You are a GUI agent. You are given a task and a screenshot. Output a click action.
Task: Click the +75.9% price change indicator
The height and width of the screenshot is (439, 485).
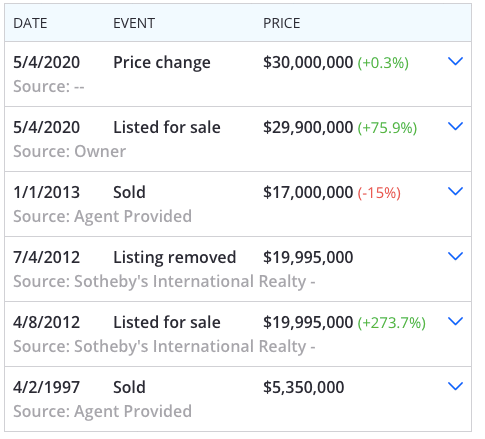pyautogui.click(x=387, y=128)
